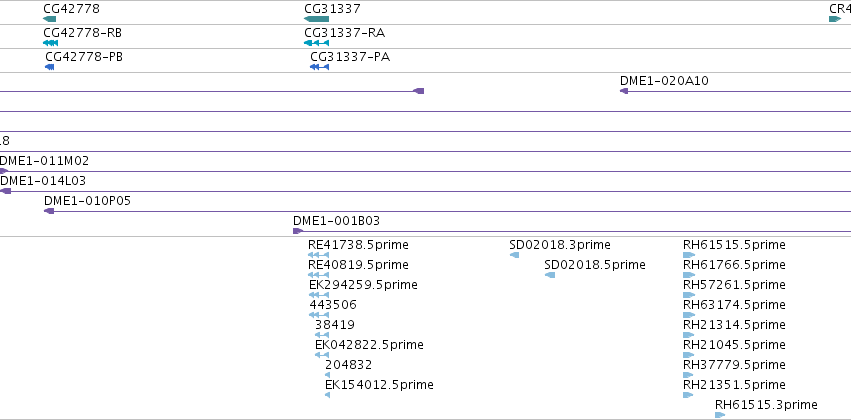This screenshot has height=420, width=851.
Task: Select the CG31337 gene arrow glyph
Action: [316, 19]
